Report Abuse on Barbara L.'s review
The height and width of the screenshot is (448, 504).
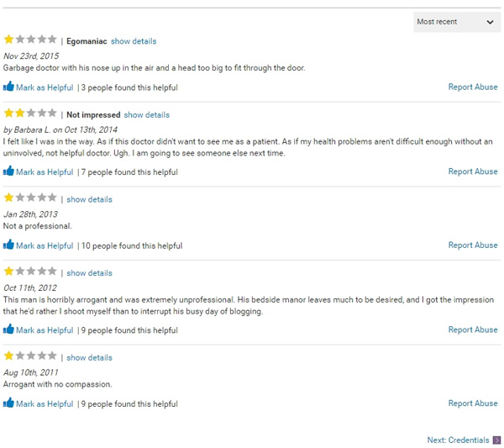[x=472, y=171]
